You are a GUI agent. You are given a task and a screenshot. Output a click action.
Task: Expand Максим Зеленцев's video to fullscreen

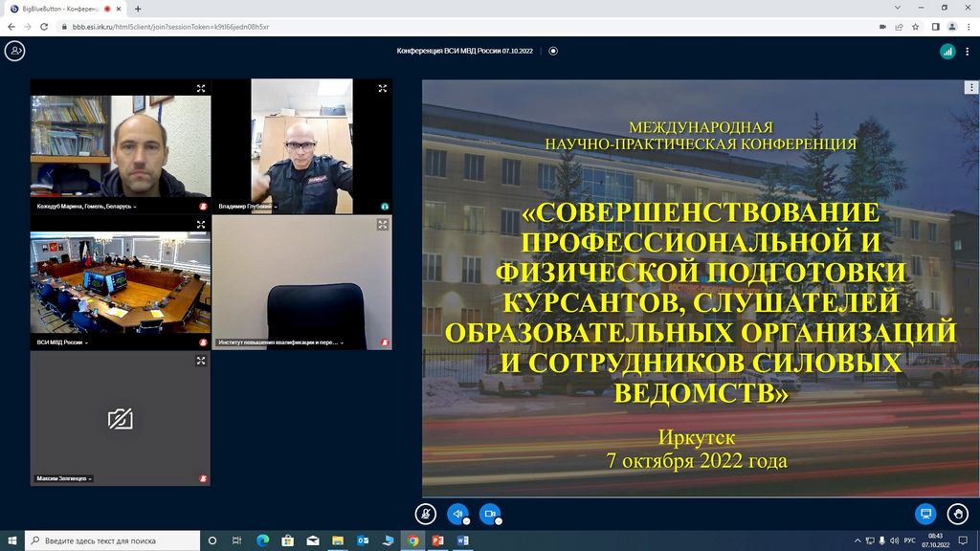pyautogui.click(x=201, y=361)
